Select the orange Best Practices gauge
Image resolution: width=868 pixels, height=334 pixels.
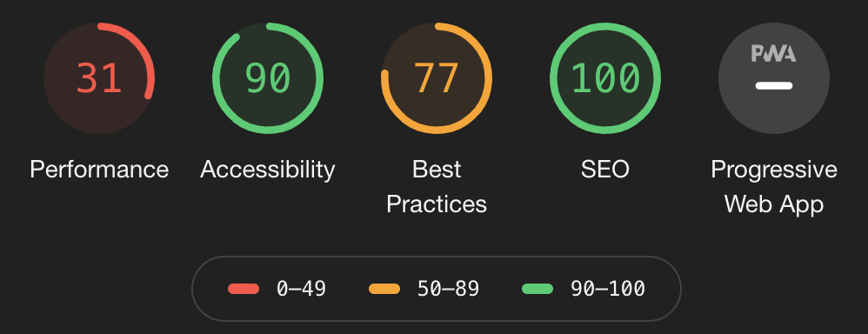(x=437, y=78)
